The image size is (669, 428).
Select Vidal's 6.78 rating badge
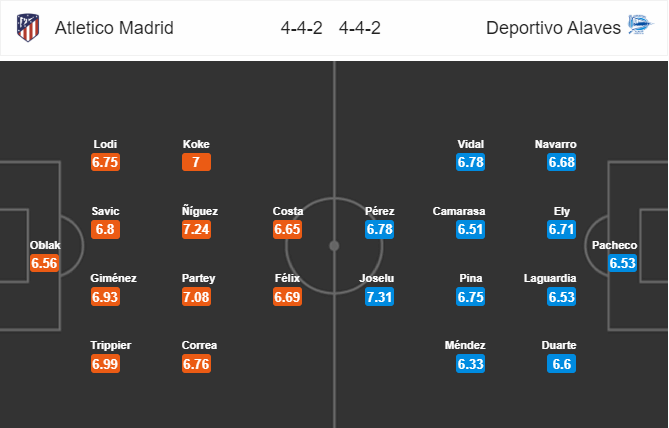[x=471, y=162]
